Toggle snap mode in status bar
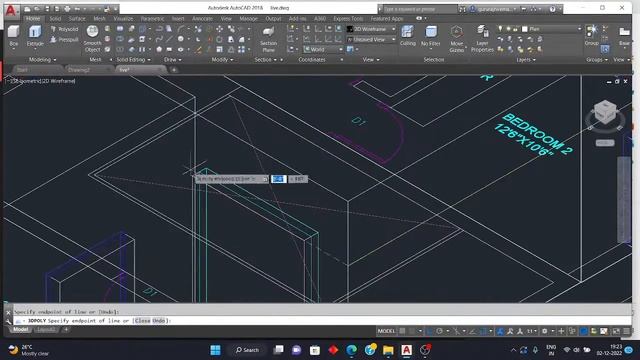The height and width of the screenshot is (360, 640). tap(412, 331)
